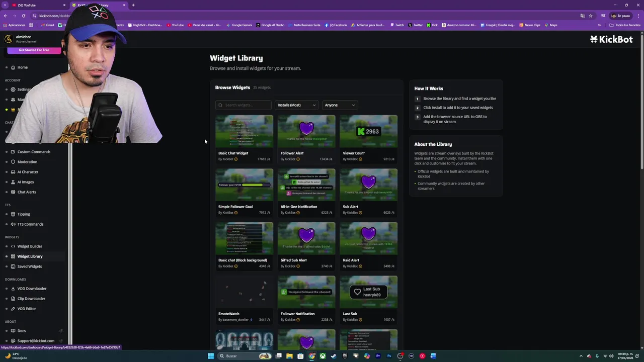Viewport: 644px width, 362px height.
Task: Open the En pausa profile button
Action: (621, 16)
